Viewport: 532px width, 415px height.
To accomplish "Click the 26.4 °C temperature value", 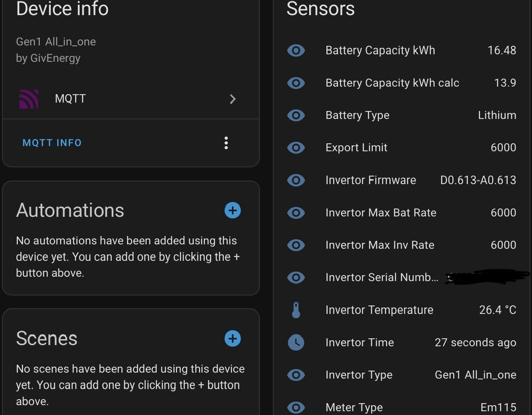I will point(498,310).
